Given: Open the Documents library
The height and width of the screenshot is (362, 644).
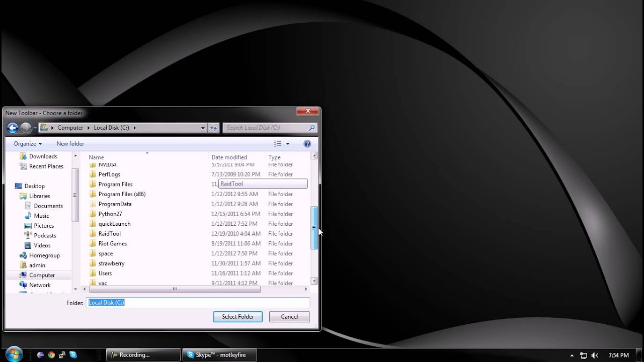Looking at the screenshot, I should [44, 206].
